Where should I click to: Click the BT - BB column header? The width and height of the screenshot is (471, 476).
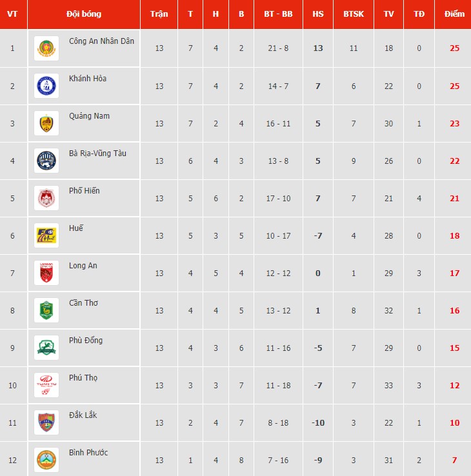[x=278, y=14]
